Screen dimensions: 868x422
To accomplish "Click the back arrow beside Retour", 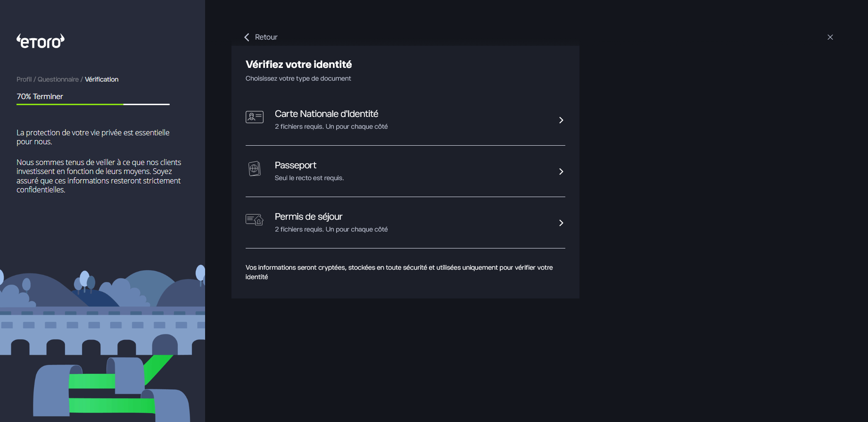I will click(247, 37).
